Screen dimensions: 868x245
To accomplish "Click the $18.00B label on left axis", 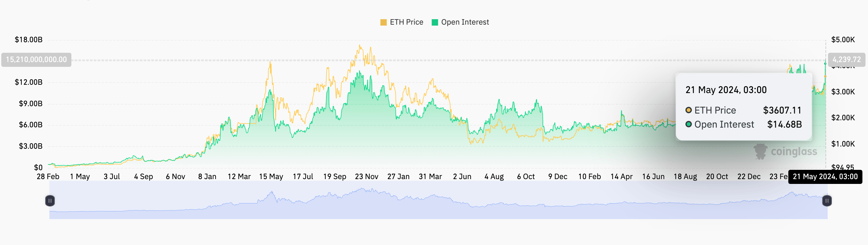I will [x=29, y=40].
